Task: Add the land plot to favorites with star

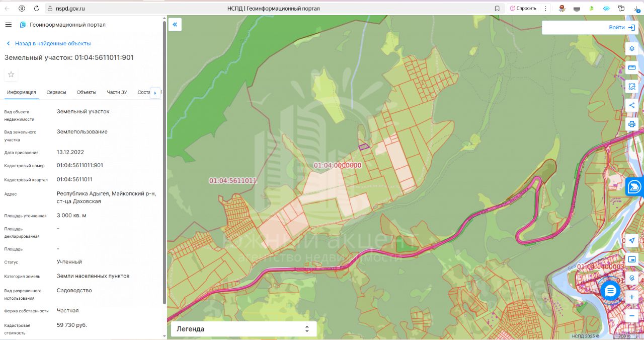Action: [11, 74]
